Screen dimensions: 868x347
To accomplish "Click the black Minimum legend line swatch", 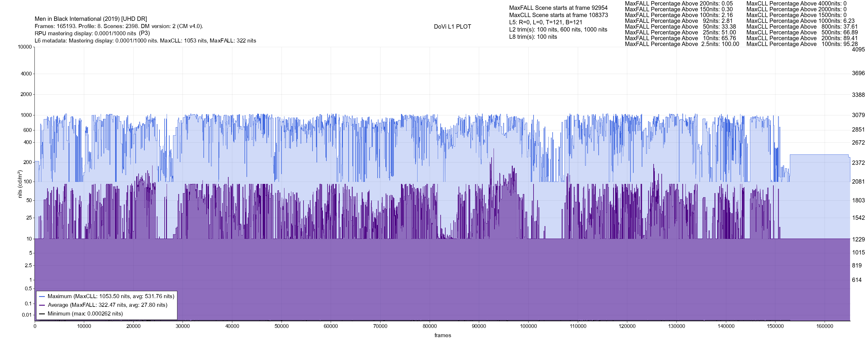I will [x=42, y=314].
